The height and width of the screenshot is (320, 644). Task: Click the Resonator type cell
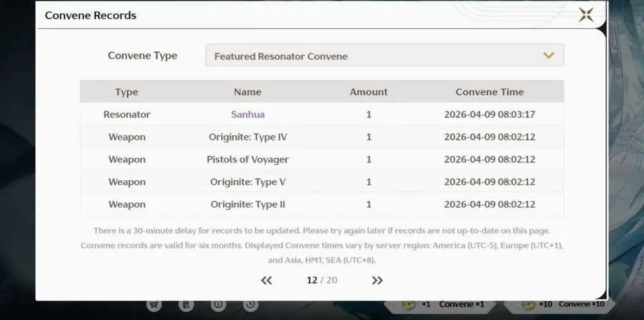point(126,115)
